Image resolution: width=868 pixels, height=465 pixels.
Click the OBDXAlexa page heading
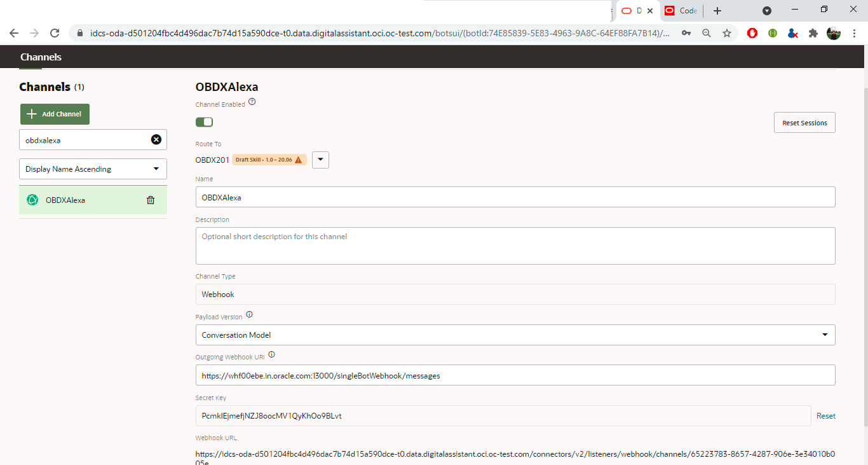pos(227,87)
